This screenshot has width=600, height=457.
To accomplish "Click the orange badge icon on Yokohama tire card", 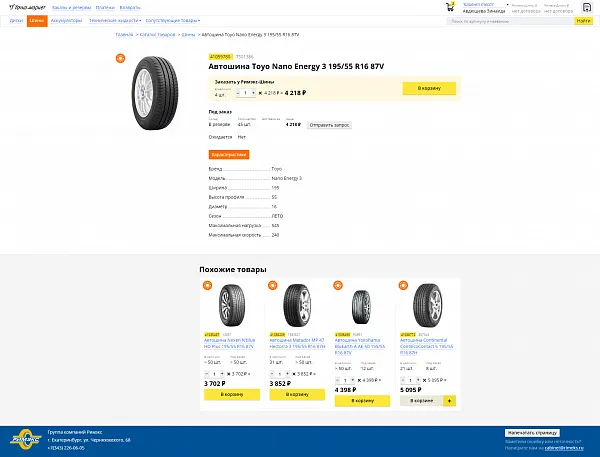I will coord(338,286).
